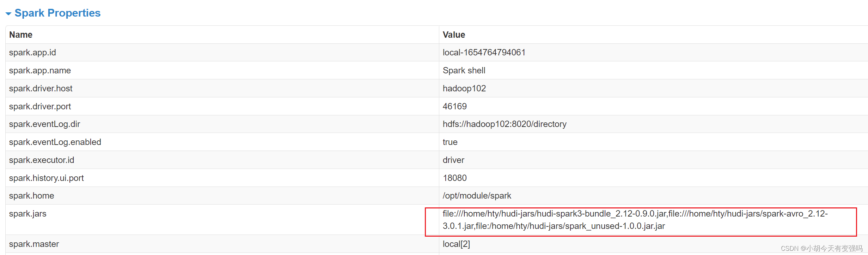This screenshot has width=868, height=255.
Task: Select the local-1654764794061 value
Action: tap(484, 53)
